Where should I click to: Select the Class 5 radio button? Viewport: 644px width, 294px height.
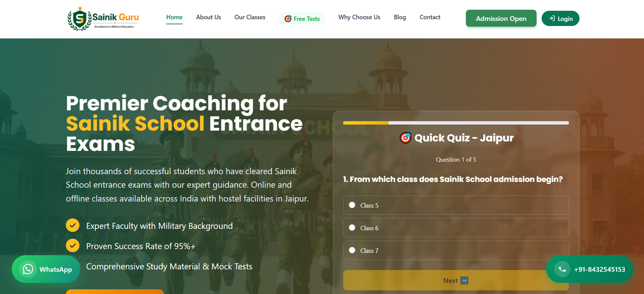click(x=352, y=205)
